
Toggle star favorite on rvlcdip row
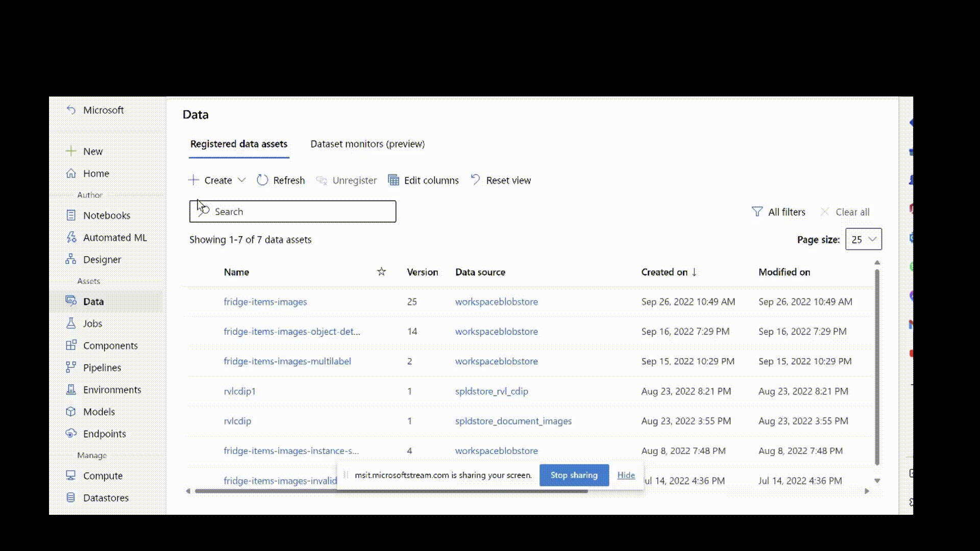click(381, 420)
